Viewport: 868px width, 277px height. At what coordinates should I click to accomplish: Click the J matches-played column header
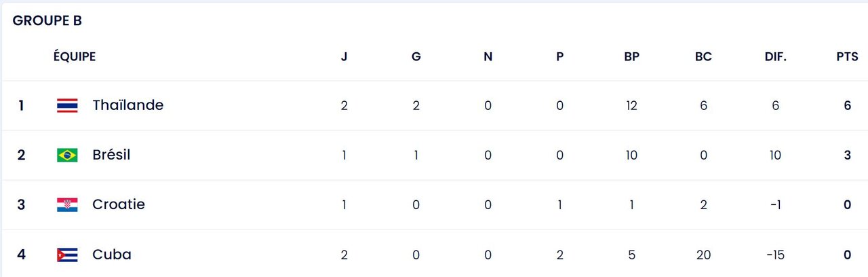tap(344, 57)
